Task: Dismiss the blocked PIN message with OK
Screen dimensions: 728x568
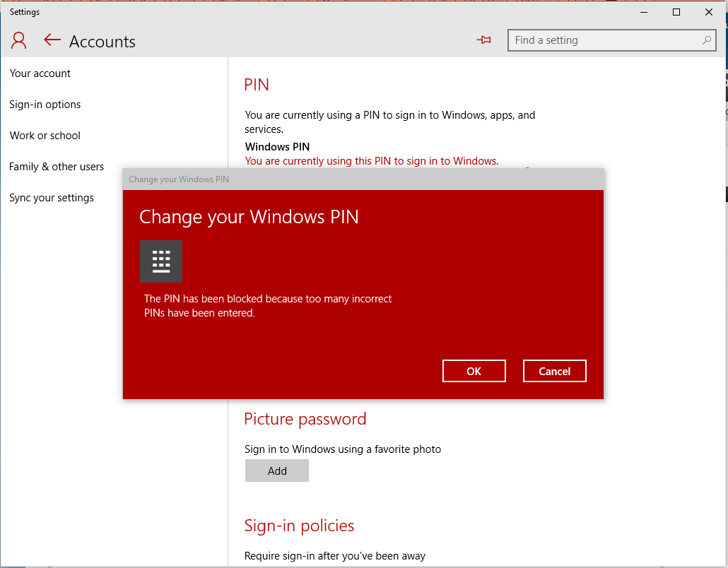Action: 474,371
